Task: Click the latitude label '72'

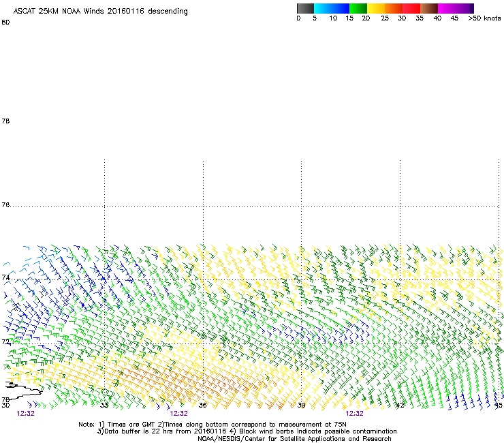Action: pos(5,341)
